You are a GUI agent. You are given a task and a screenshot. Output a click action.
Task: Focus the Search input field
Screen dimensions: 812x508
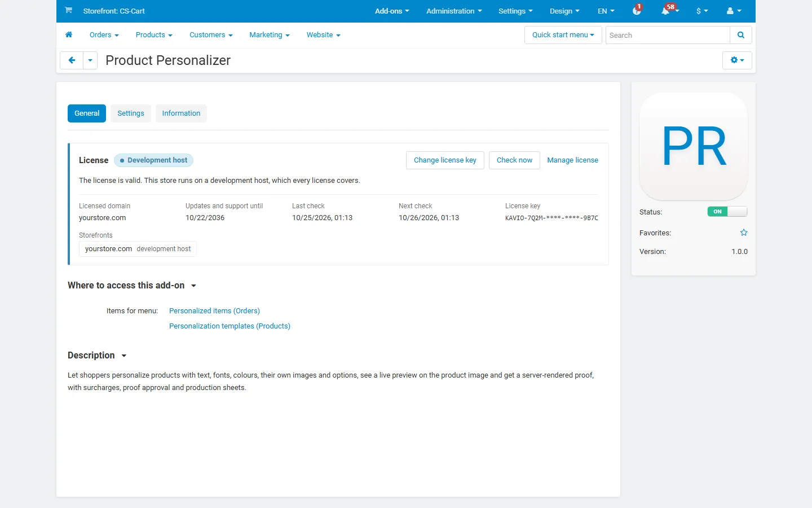tap(668, 35)
